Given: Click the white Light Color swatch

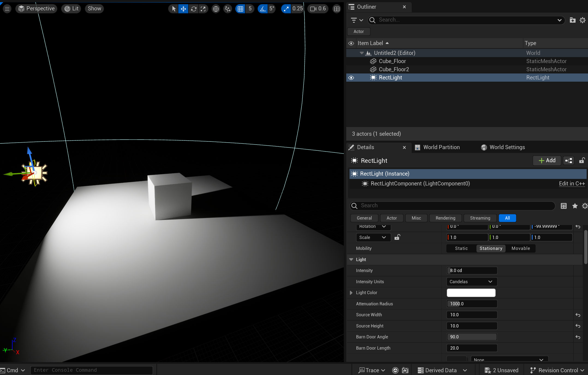Looking at the screenshot, I should [x=471, y=293].
